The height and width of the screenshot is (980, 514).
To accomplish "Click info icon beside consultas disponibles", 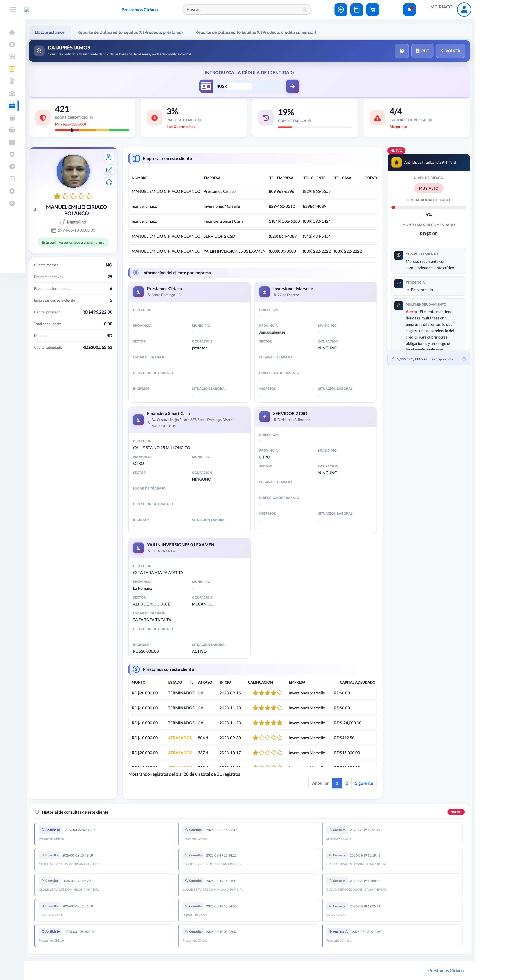I will coord(464,359).
